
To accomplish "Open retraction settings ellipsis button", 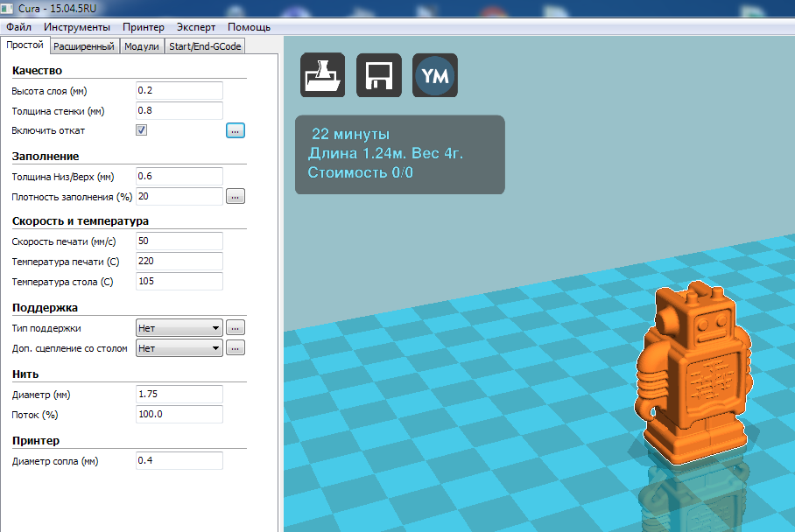I will point(236,130).
